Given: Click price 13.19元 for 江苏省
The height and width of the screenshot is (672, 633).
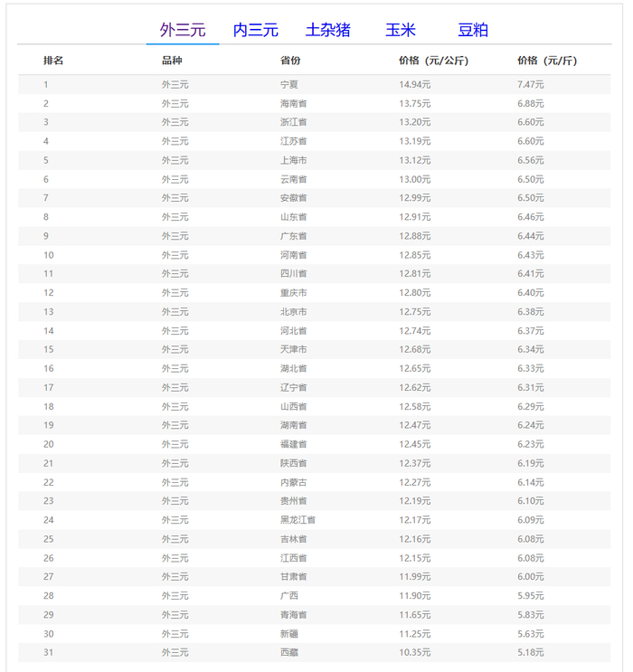Looking at the screenshot, I should (415, 141).
